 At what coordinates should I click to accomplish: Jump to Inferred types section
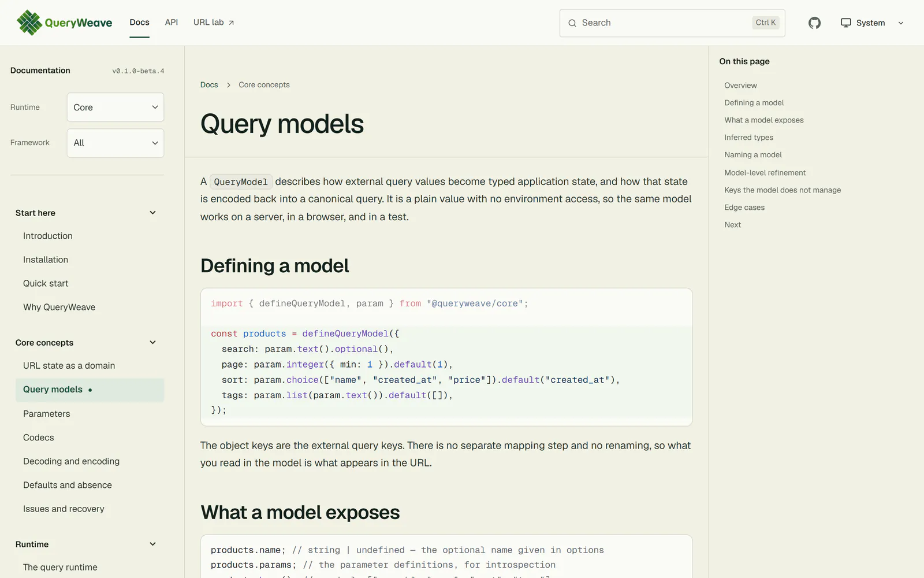[748, 137]
